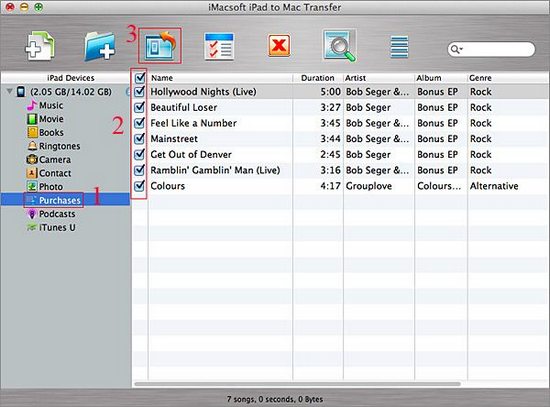Viewport: 550px width, 407px height.
Task: Click the Export to Mac toolbar icon
Action: (x=160, y=46)
